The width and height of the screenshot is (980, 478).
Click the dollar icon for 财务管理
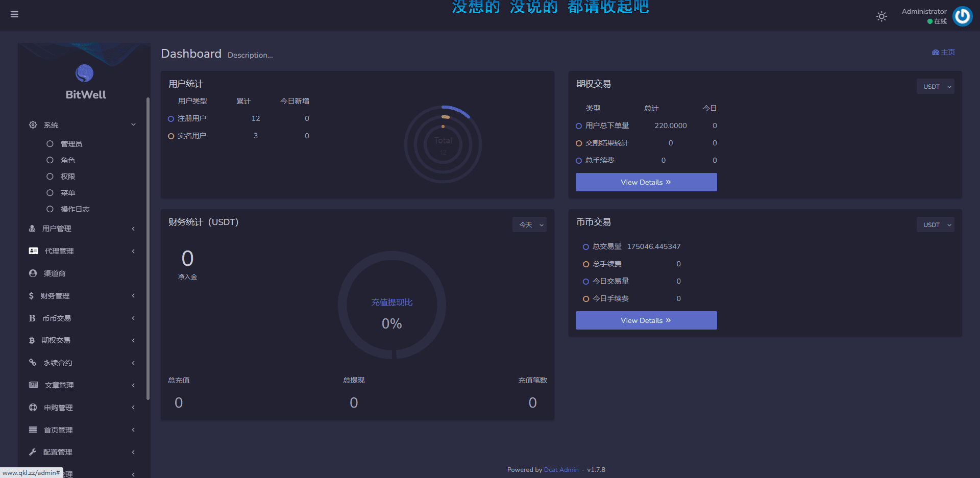[x=32, y=296]
